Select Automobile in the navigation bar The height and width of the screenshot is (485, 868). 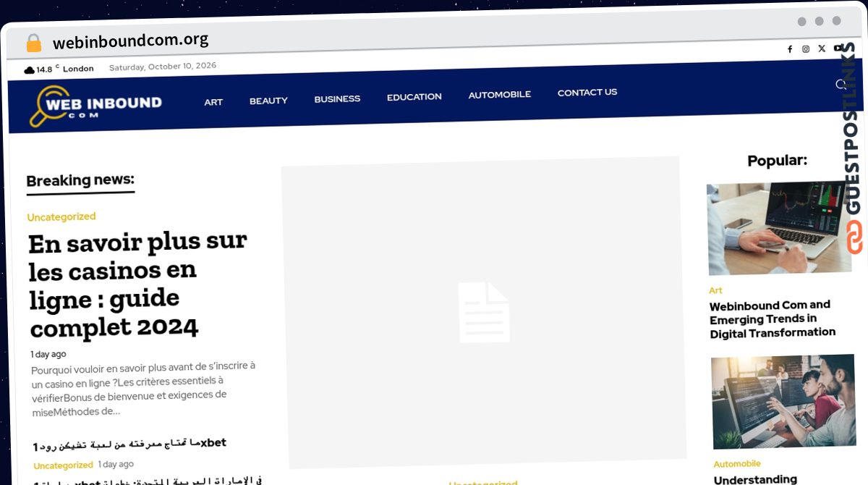tap(499, 94)
